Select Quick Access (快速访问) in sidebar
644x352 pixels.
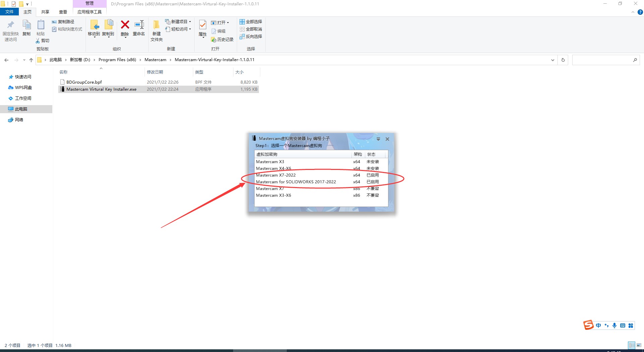point(23,77)
